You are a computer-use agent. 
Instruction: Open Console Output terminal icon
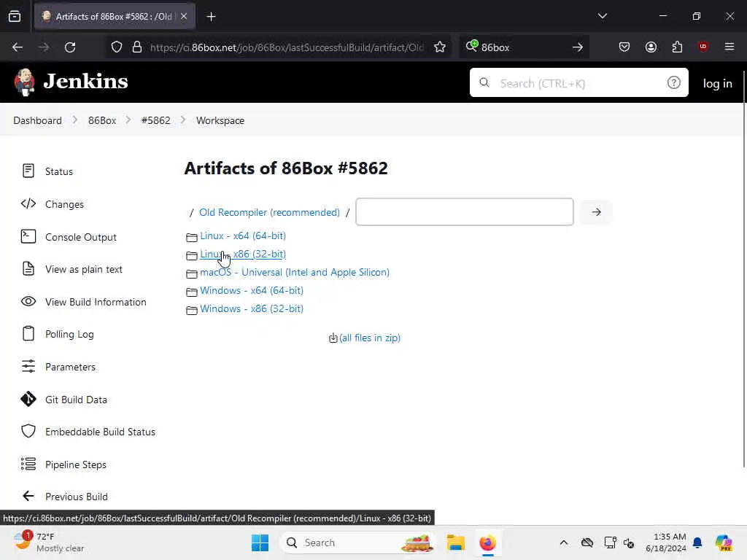pyautogui.click(x=28, y=237)
